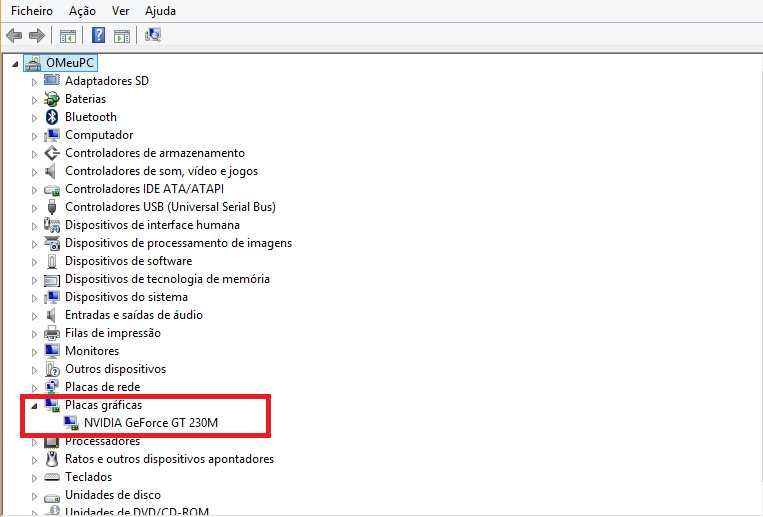Expand Controladores IDE ATA/ATAPI arrow
This screenshot has height=517, width=763.
34,190
